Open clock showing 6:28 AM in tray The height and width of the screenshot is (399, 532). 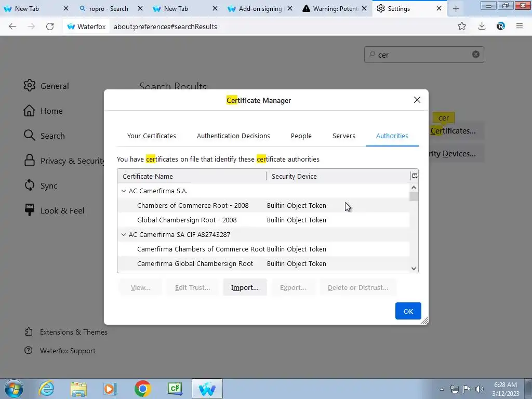(x=506, y=389)
